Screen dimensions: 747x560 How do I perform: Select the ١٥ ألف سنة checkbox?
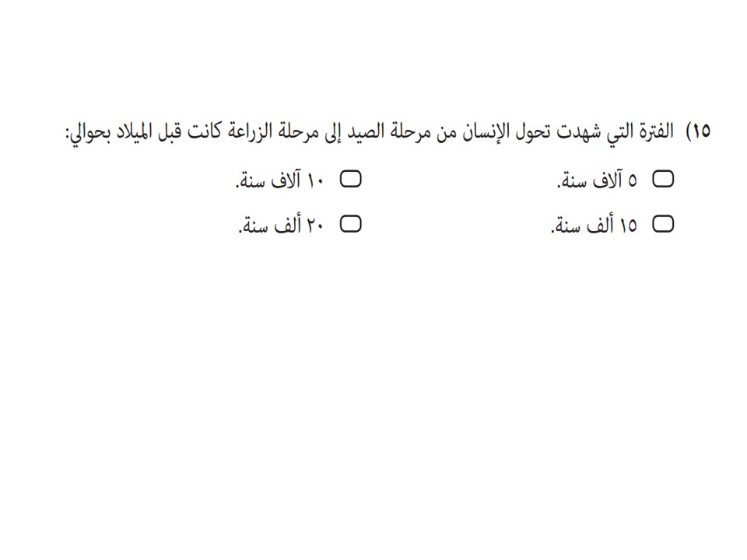click(663, 224)
